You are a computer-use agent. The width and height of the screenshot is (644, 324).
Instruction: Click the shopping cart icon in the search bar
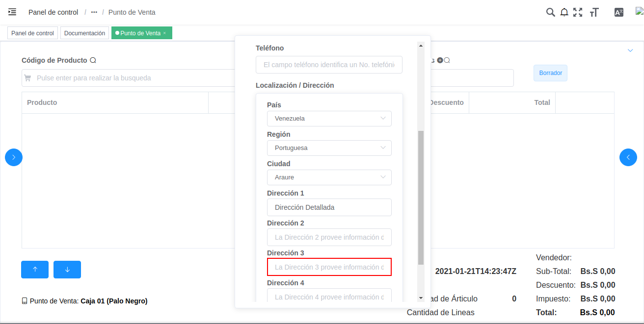click(28, 78)
